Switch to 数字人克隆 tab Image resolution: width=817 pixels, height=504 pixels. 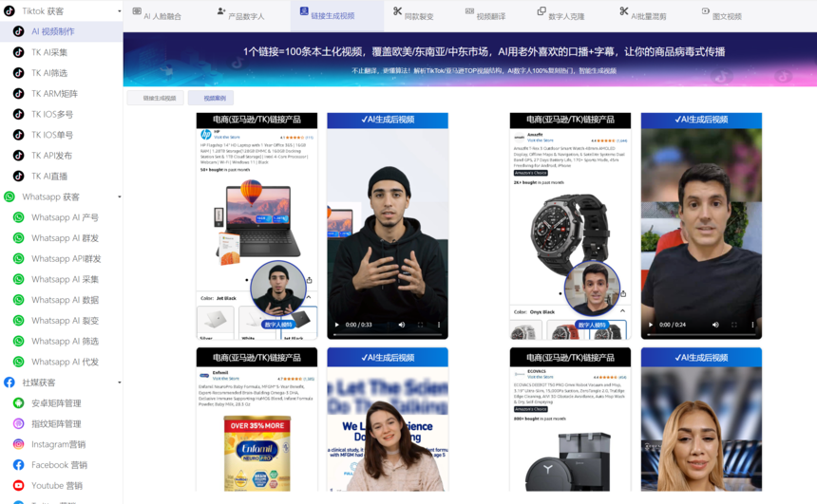pyautogui.click(x=560, y=15)
